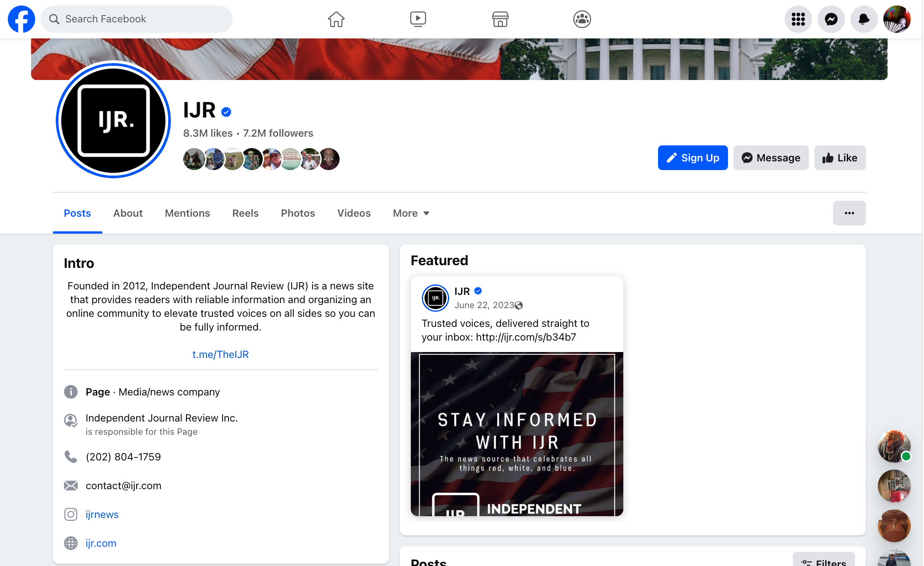Toggle Like on the IJR page
This screenshot has width=924, height=566.
(839, 158)
